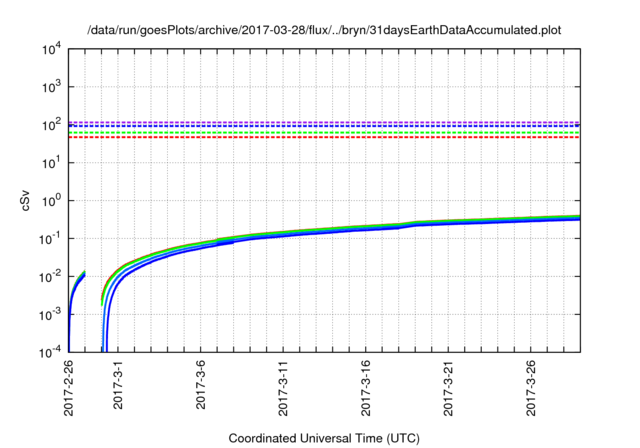Click the 10^-1 y-axis tick label

[50, 238]
